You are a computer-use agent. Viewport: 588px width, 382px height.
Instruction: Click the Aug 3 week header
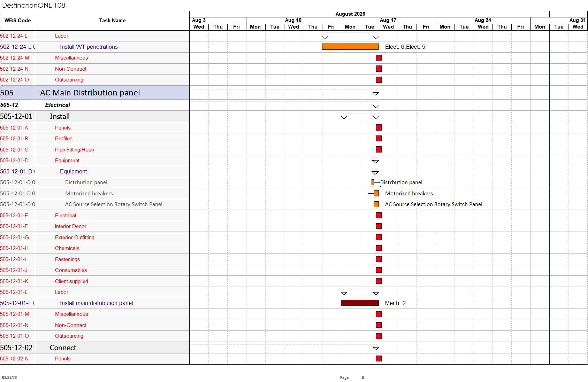[x=199, y=20]
